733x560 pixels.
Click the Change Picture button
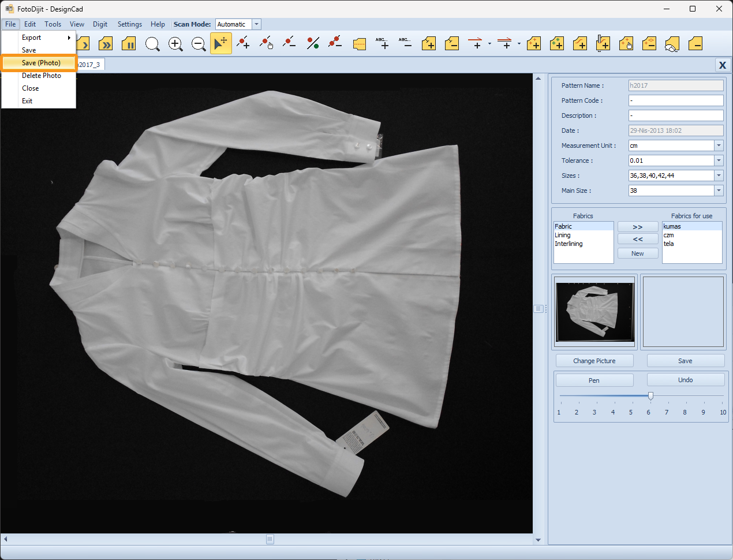click(594, 361)
